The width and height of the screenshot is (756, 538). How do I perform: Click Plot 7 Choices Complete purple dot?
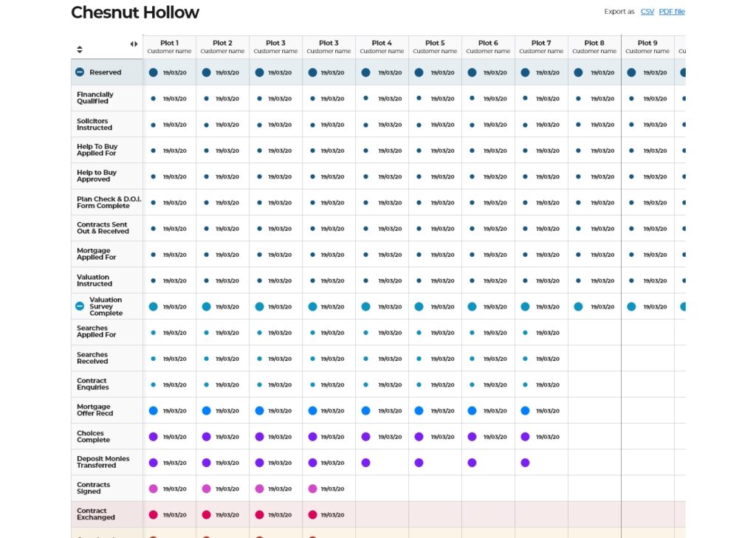(x=525, y=437)
